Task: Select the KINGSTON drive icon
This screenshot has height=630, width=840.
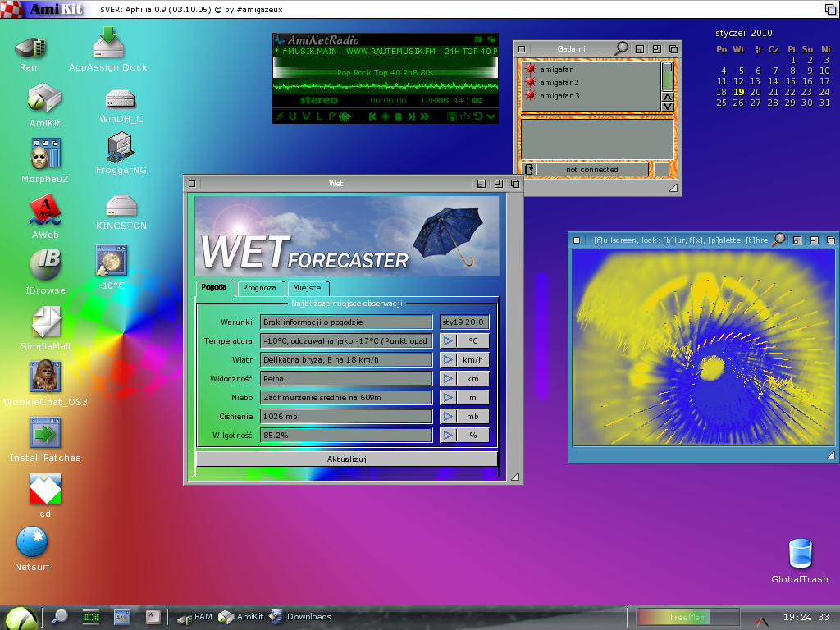Action: (x=121, y=207)
